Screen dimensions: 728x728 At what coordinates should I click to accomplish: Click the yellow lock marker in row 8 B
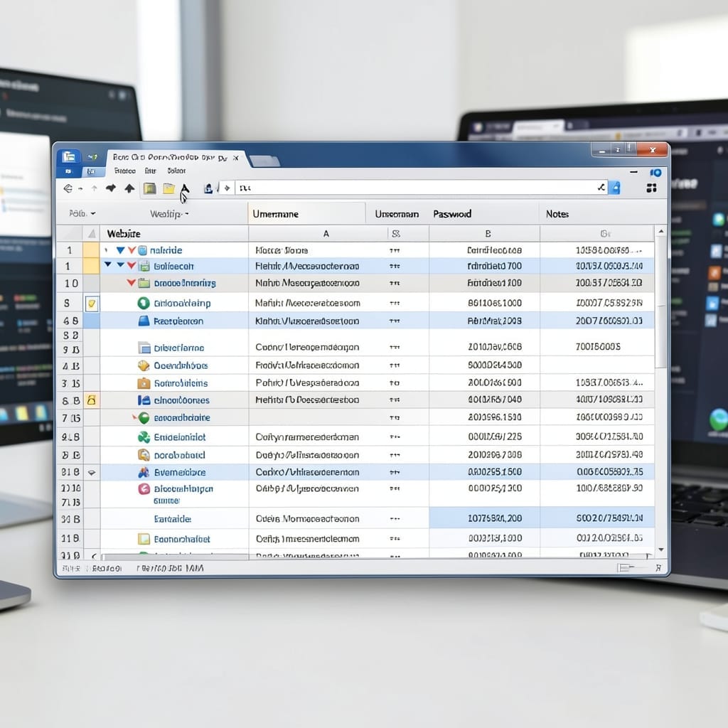click(92, 400)
